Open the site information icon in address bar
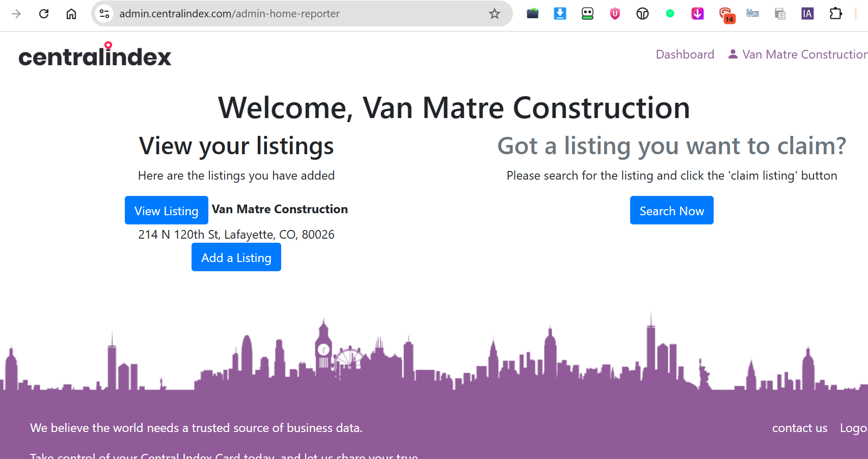This screenshot has width=868, height=459. coord(104,14)
